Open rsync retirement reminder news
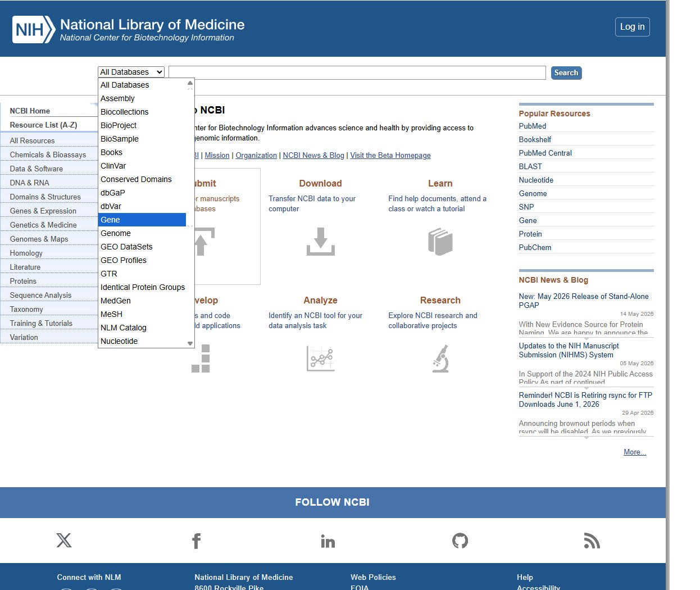The image size is (700, 590). (x=585, y=400)
